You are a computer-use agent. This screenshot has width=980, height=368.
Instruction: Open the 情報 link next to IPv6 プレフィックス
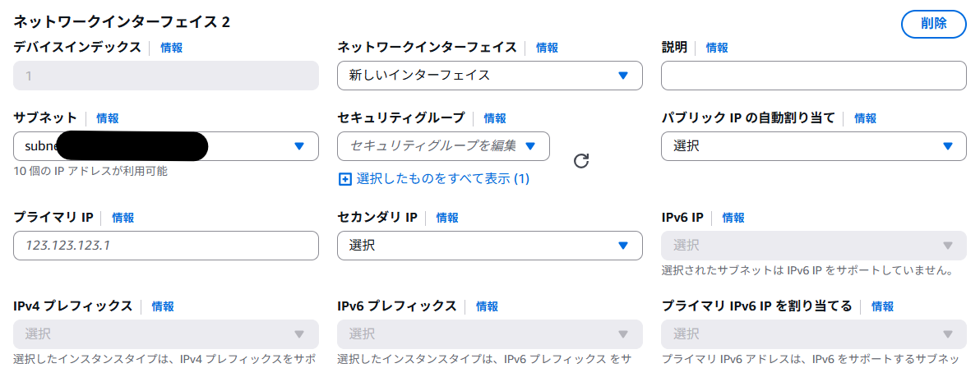click(487, 306)
